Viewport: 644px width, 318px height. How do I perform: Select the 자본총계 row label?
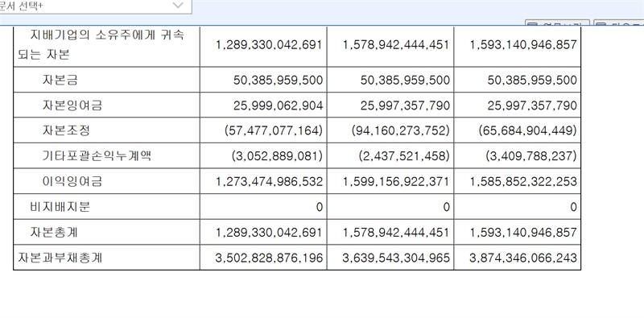point(54,233)
